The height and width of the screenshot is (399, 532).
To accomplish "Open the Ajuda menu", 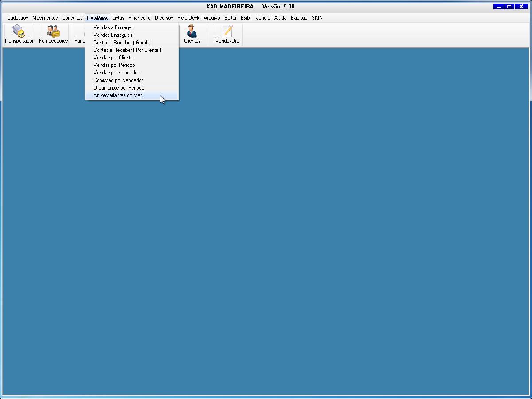I will (281, 18).
